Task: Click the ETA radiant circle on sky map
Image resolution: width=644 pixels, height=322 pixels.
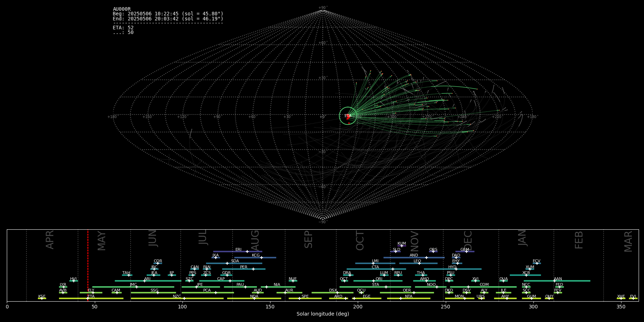Action: [348, 116]
